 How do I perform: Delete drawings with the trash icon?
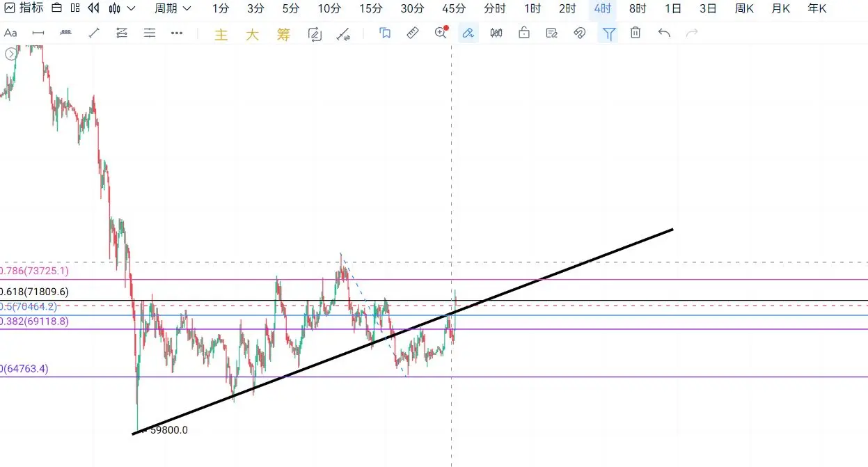pyautogui.click(x=636, y=33)
